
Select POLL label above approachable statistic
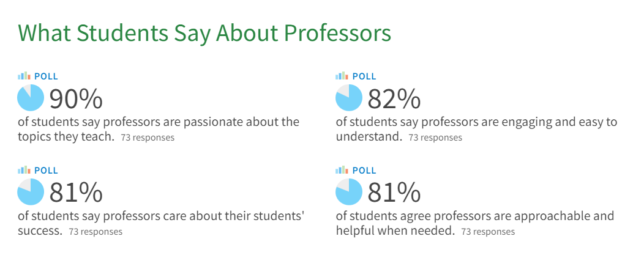coord(364,170)
